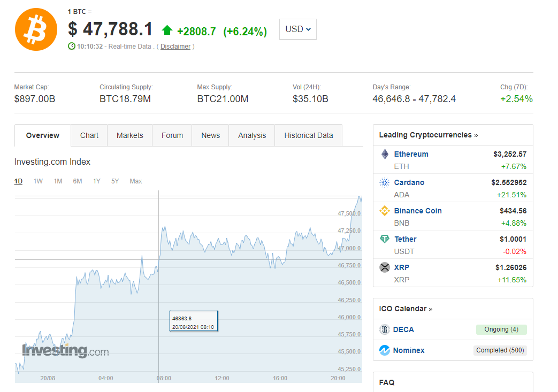Click the Completed (500) status badge
The height and width of the screenshot is (392, 558).
[500, 350]
